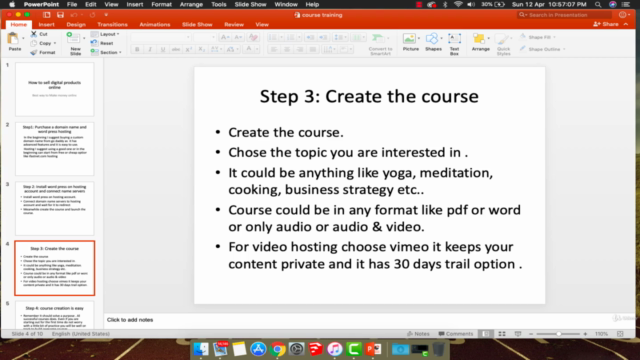
Task: Click the Redo icon in title bar
Action: 92,15
